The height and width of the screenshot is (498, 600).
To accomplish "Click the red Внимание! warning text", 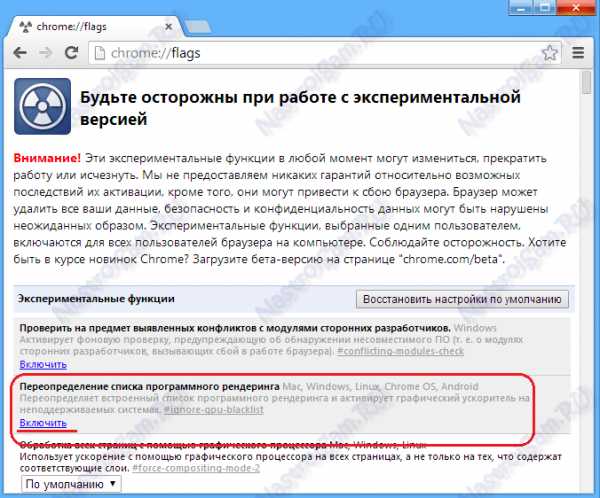I will click(47, 158).
